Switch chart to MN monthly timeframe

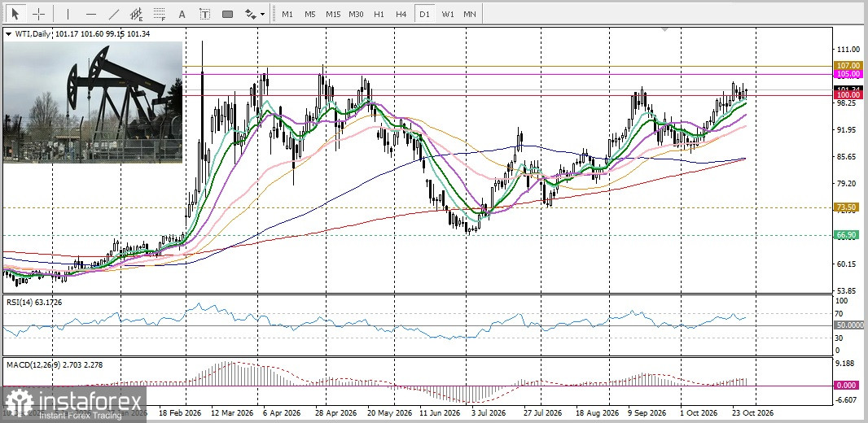pos(470,15)
